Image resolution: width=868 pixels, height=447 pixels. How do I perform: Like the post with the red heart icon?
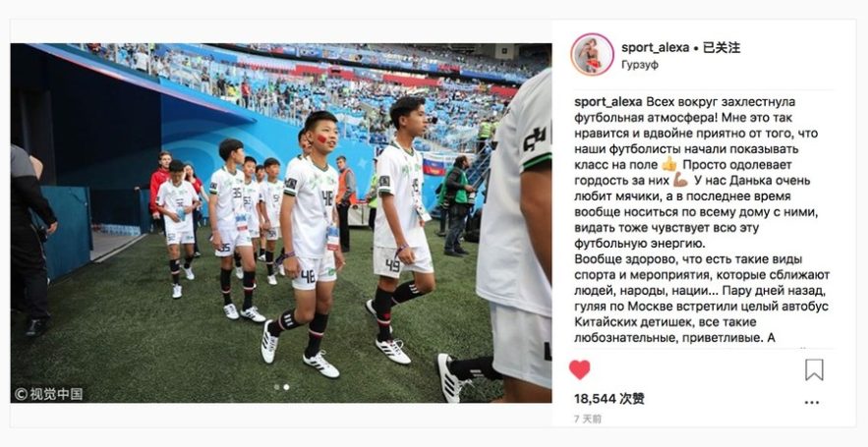point(580,369)
